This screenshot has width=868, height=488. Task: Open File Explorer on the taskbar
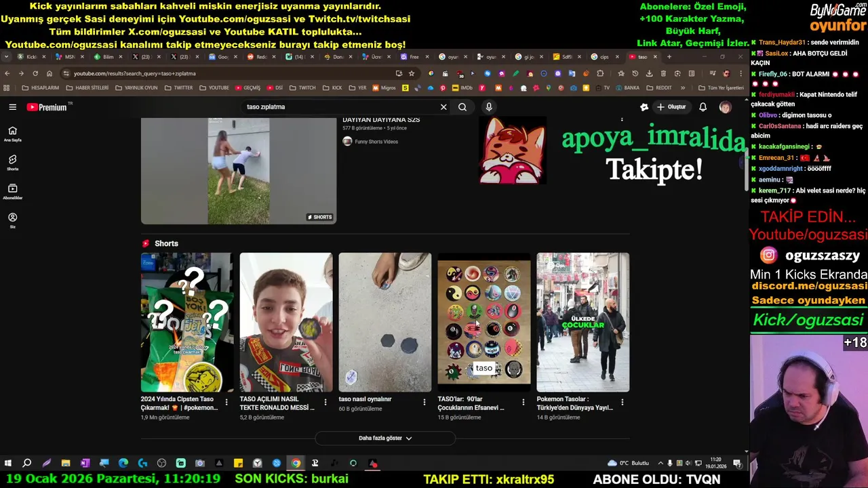tap(66, 464)
